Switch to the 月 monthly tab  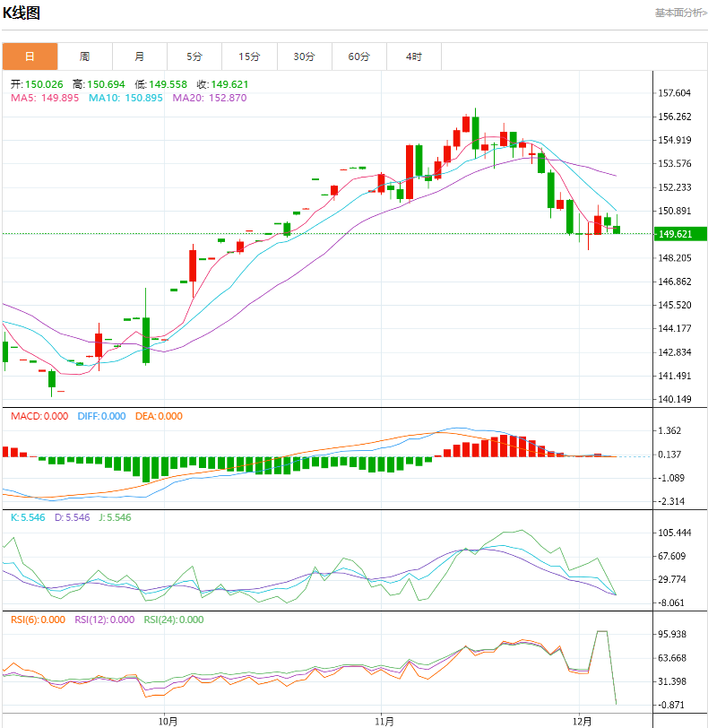coord(140,56)
